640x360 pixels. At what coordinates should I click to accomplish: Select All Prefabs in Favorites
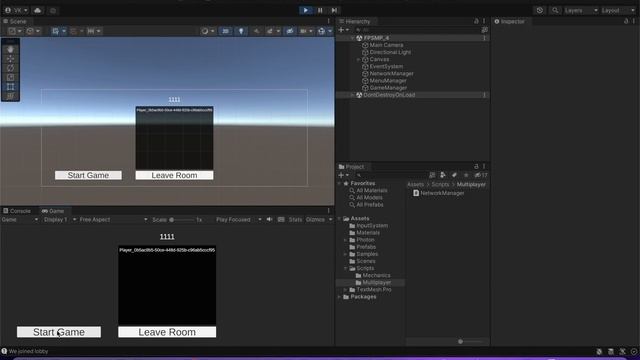(x=369, y=205)
